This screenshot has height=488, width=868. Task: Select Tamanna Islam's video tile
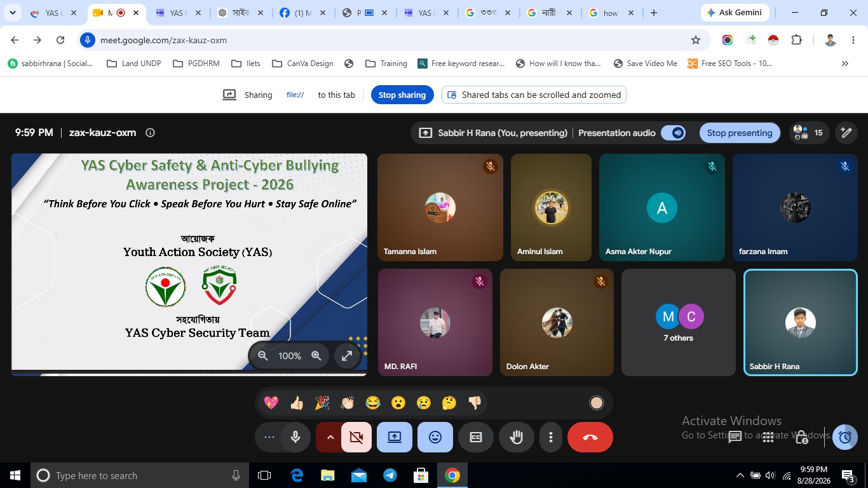pyautogui.click(x=440, y=207)
